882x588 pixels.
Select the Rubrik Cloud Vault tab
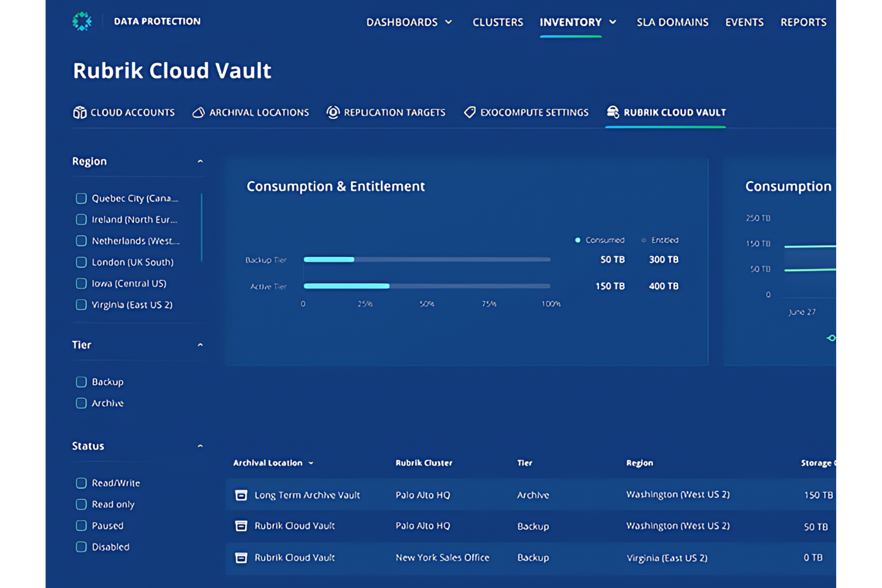point(666,112)
